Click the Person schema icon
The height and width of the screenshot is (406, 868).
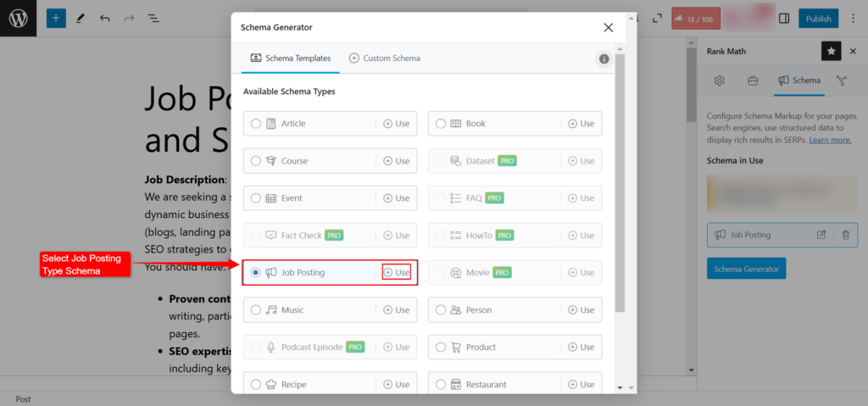click(456, 309)
